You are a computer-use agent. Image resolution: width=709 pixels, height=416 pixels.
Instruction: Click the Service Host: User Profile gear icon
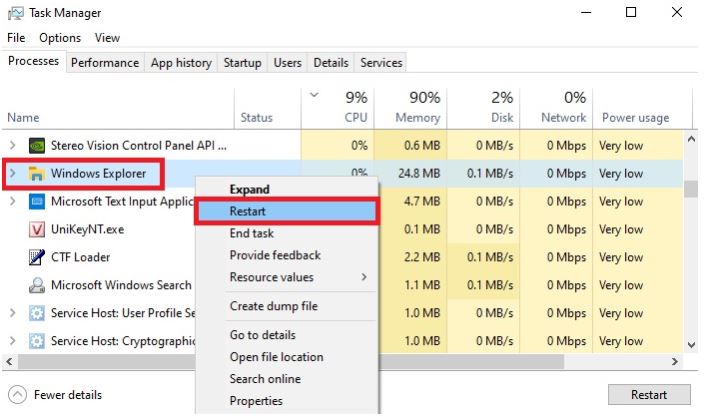(x=37, y=313)
